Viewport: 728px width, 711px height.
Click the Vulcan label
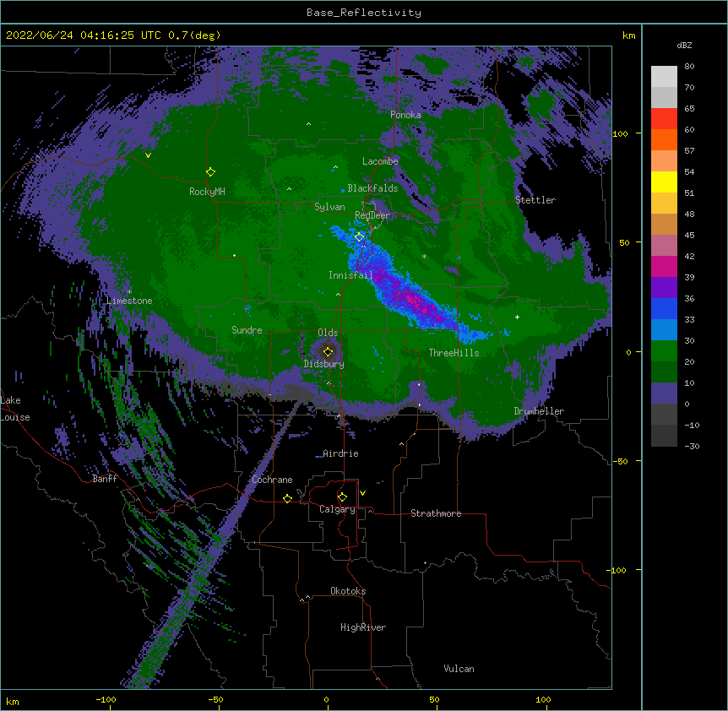pyautogui.click(x=459, y=669)
